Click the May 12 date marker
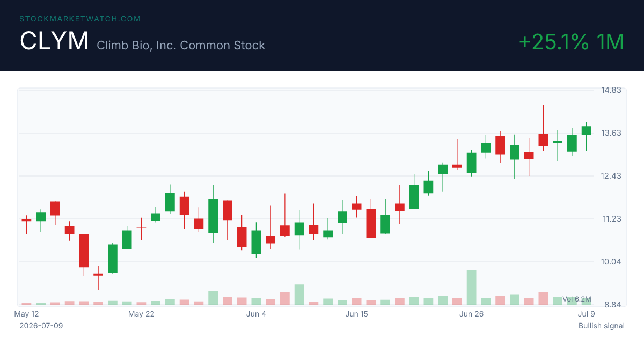Screen dimensions: 644x338 pos(26,314)
